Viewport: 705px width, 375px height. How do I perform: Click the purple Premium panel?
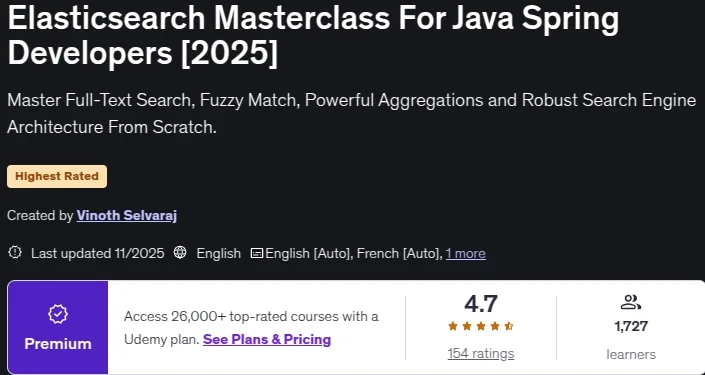coord(58,327)
